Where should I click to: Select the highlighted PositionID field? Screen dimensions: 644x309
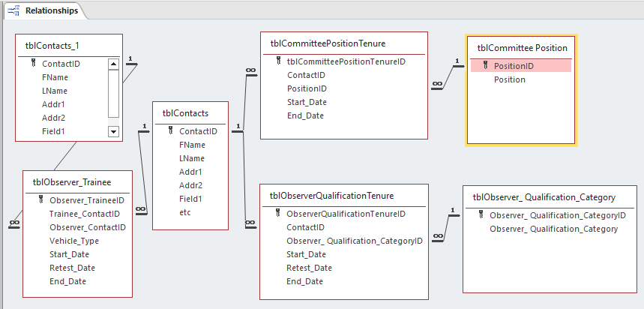[514, 66]
